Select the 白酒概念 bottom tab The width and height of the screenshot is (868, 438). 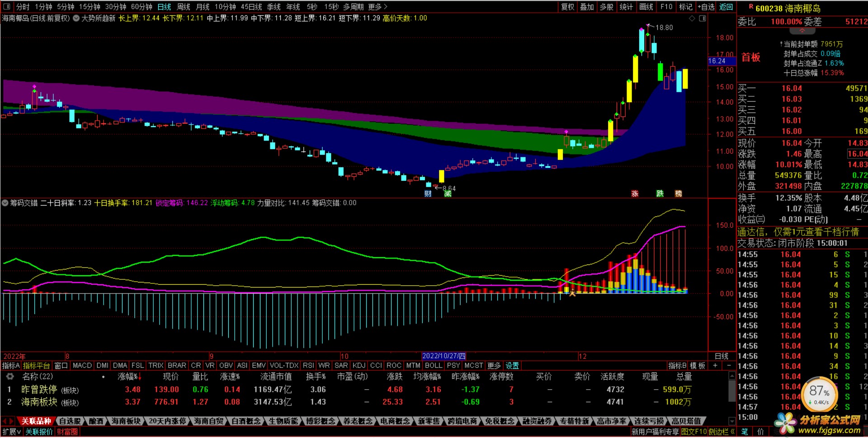pyautogui.click(x=246, y=421)
